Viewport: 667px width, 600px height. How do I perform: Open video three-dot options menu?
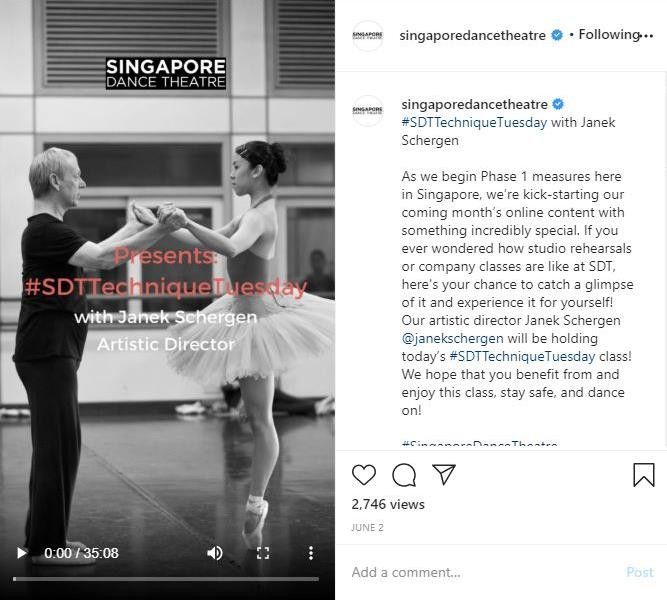coord(311,553)
